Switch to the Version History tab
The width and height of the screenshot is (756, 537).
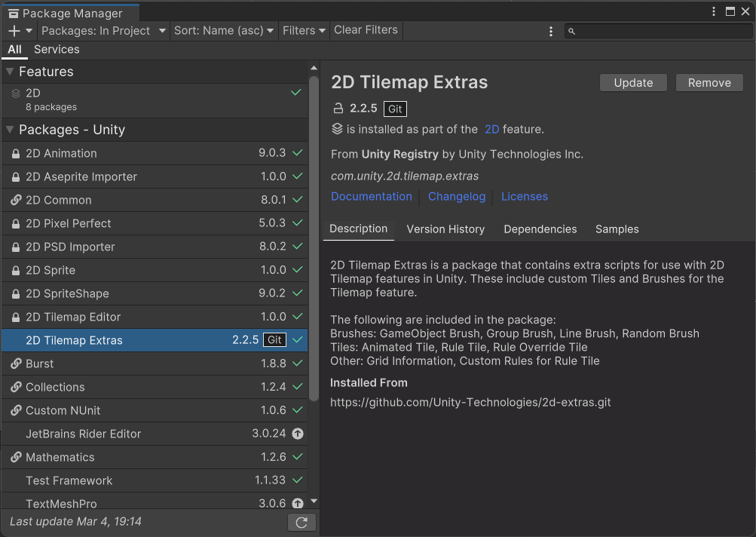(445, 229)
